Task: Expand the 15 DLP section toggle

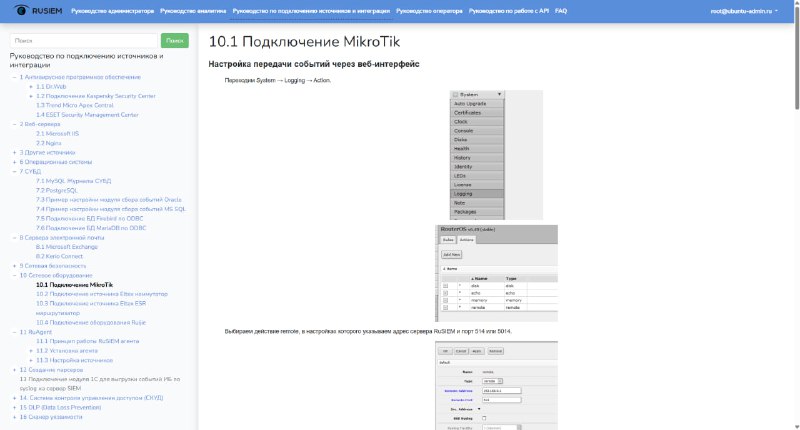Action: click(x=14, y=408)
